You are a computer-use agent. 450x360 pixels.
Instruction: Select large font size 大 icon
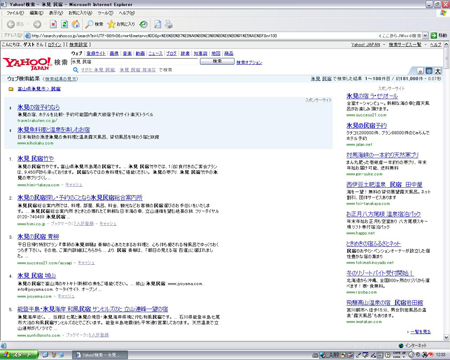(438, 71)
